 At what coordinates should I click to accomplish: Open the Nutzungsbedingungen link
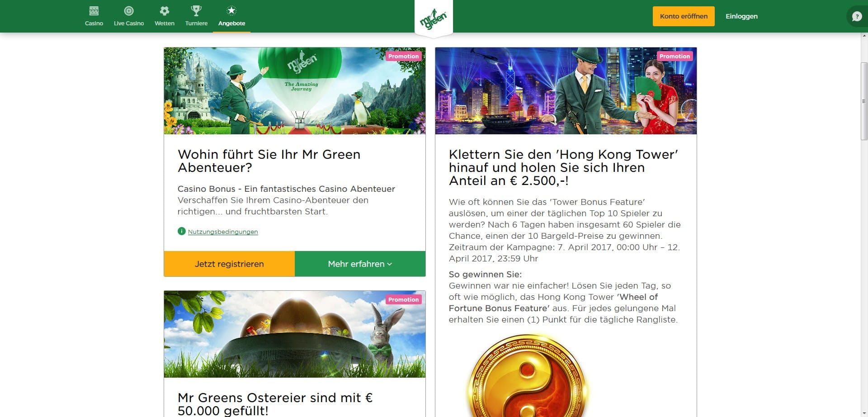tap(223, 232)
